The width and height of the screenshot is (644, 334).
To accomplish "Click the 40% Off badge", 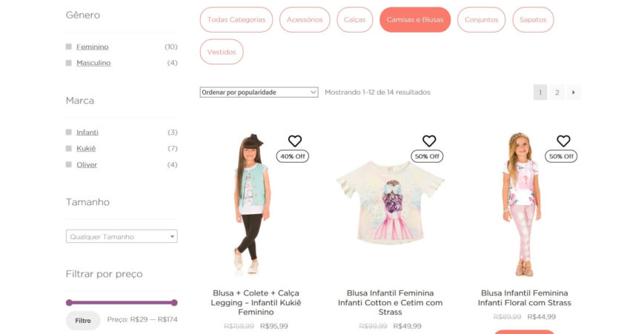I will click(293, 156).
